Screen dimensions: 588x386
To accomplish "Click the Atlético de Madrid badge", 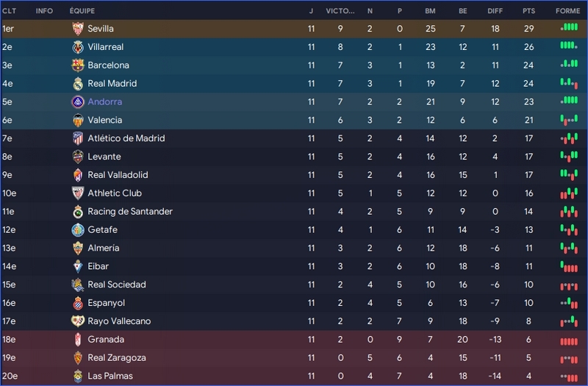I will 78,138.
